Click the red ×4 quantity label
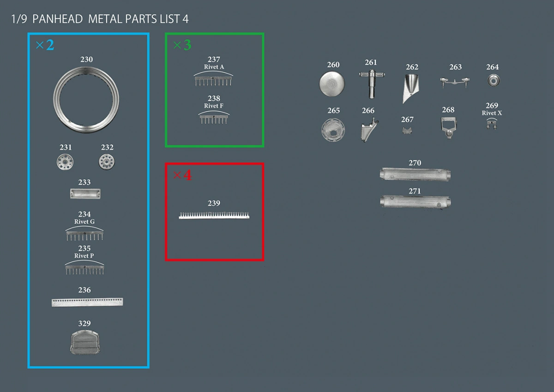Screen dimensions: 554x392 coord(182,175)
